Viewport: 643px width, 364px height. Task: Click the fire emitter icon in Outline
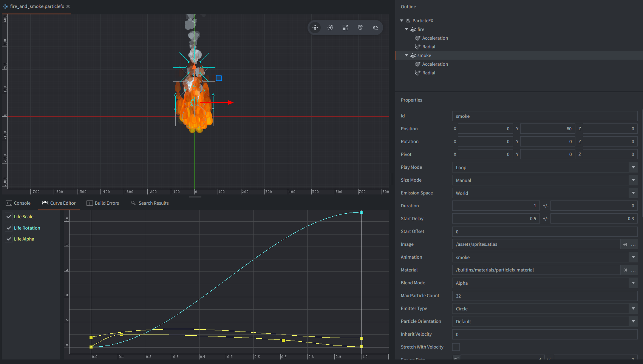click(x=413, y=29)
